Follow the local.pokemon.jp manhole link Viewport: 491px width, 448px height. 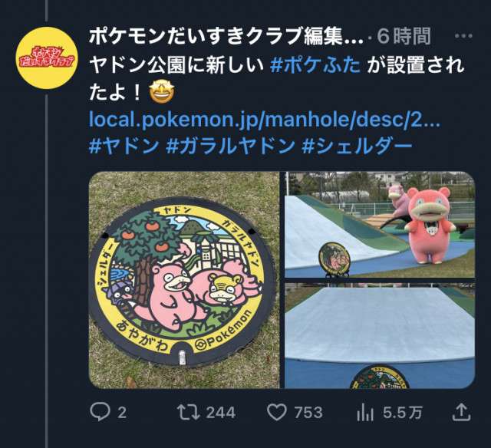[x=265, y=120]
